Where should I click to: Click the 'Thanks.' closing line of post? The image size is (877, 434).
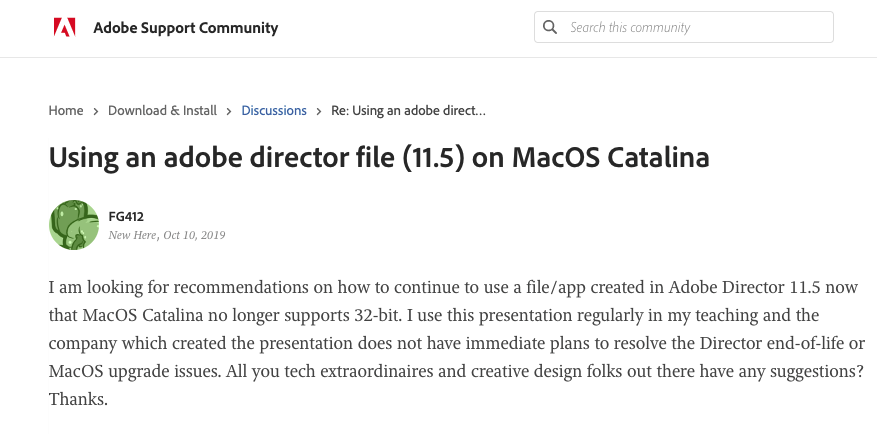click(77, 399)
